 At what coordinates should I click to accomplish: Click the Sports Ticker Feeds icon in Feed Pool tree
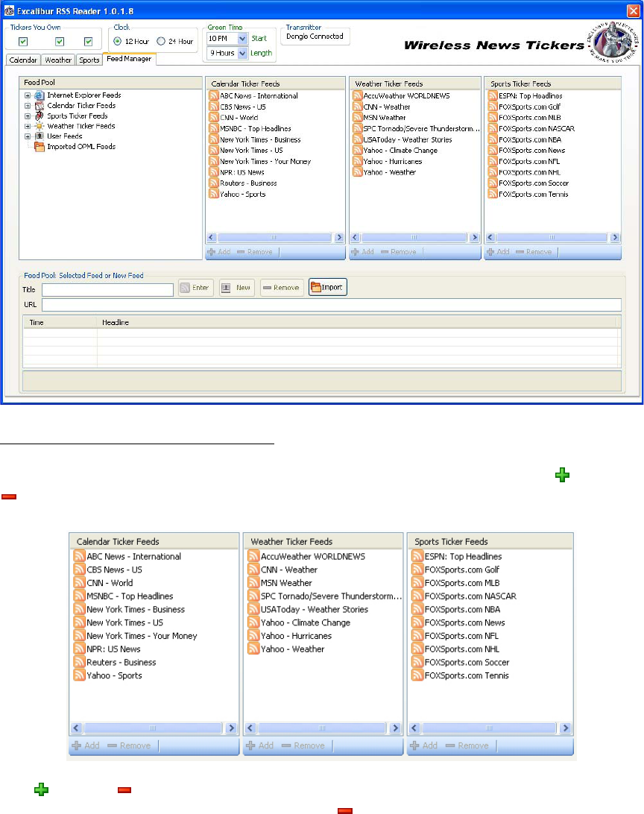[x=39, y=116]
